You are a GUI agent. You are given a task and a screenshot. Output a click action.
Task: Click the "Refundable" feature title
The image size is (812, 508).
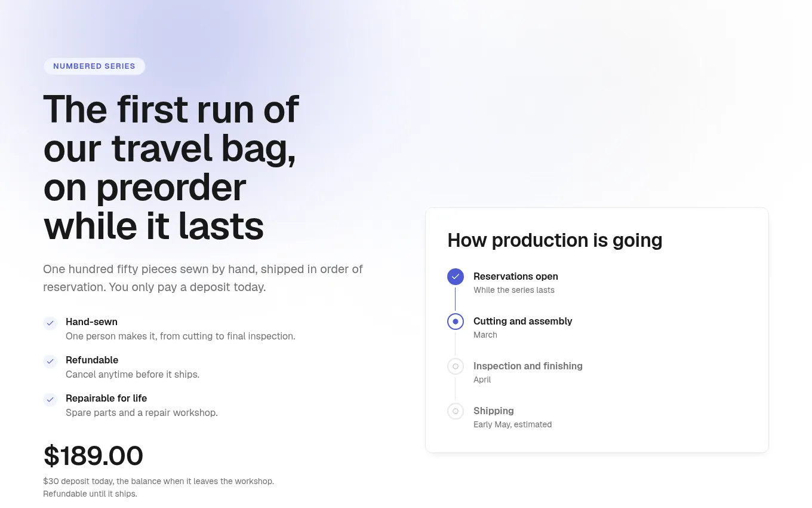tap(92, 360)
